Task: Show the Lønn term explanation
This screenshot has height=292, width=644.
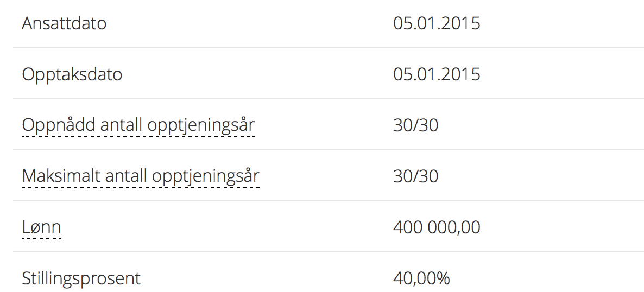Action: 41,227
